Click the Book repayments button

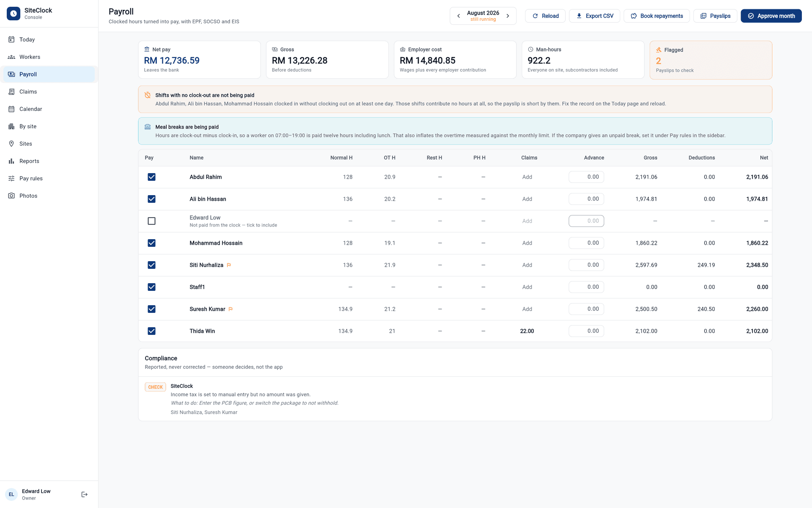point(656,16)
